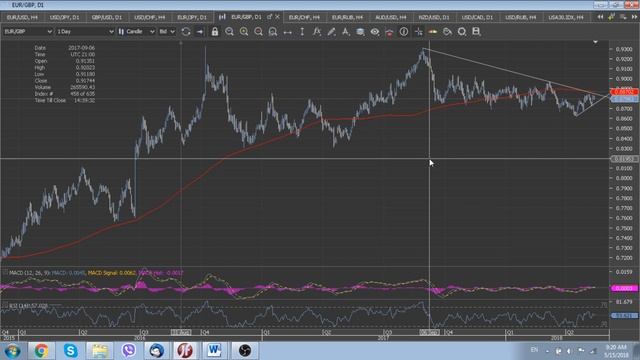Switch to the EUR/CHF, H4 tab

(304, 17)
